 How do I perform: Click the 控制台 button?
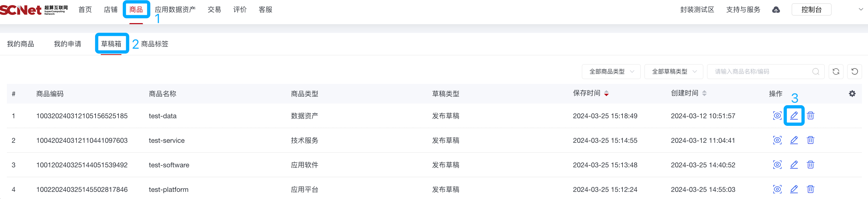click(811, 9)
